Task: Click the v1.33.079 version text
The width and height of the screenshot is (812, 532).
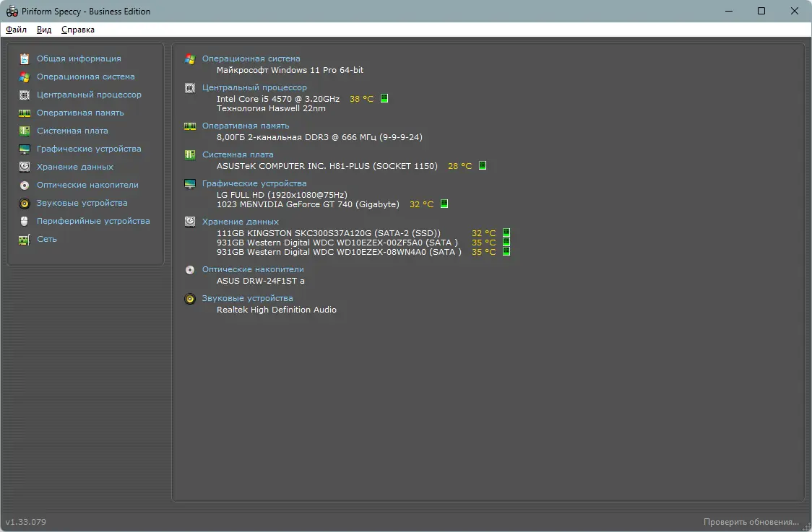Action: [26, 522]
